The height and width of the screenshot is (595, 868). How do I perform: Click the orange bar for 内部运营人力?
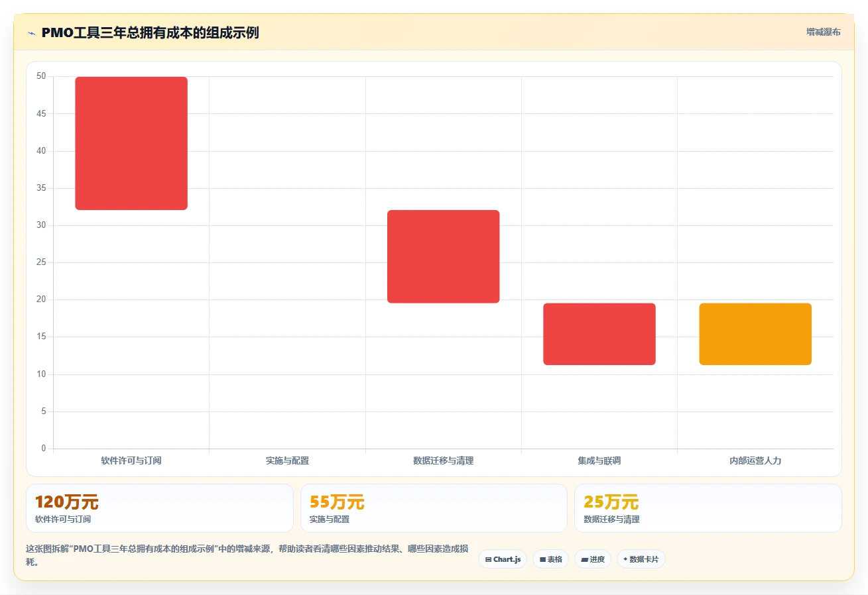coord(755,334)
